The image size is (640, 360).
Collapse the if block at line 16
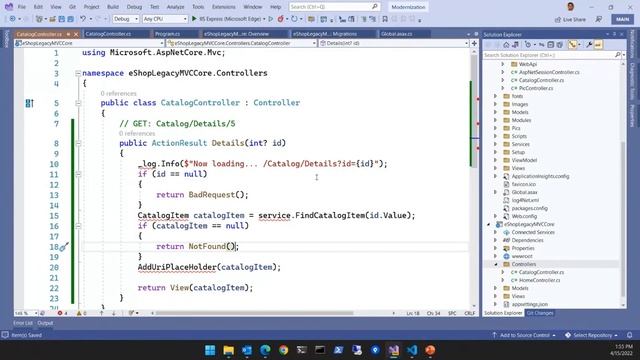(x=78, y=226)
